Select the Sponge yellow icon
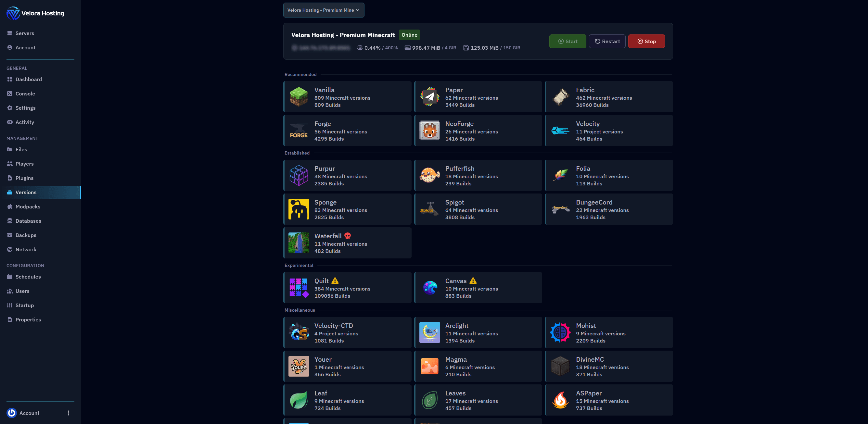The height and width of the screenshot is (424, 868). [x=299, y=209]
